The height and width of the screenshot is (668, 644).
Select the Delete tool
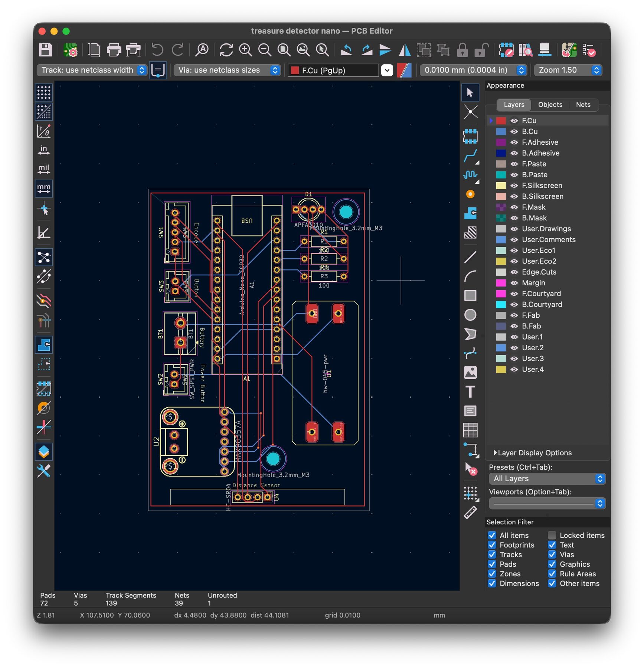(x=470, y=469)
